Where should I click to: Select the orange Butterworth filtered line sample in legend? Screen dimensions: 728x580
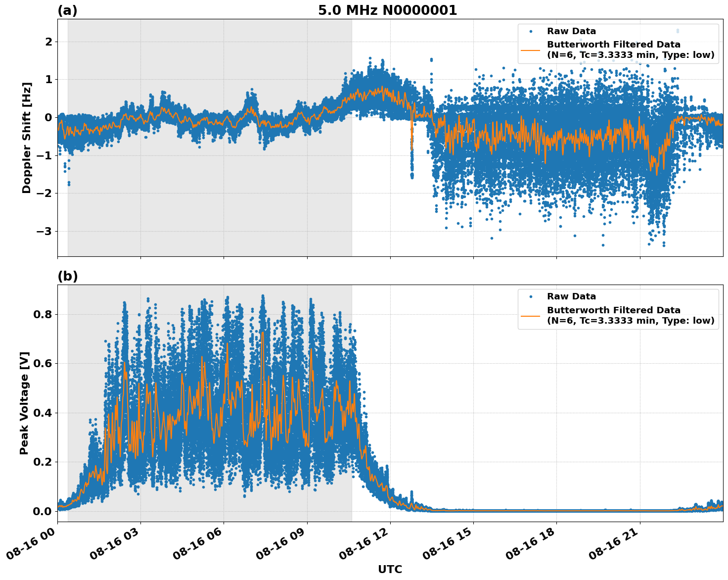(531, 50)
